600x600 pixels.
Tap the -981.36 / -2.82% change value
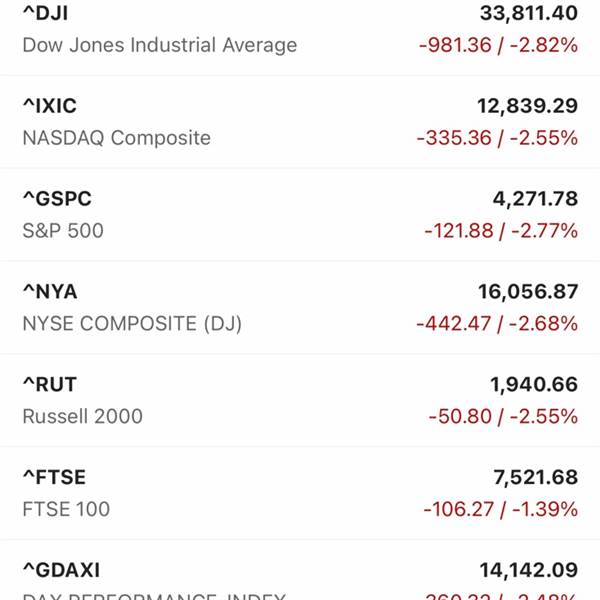click(498, 45)
